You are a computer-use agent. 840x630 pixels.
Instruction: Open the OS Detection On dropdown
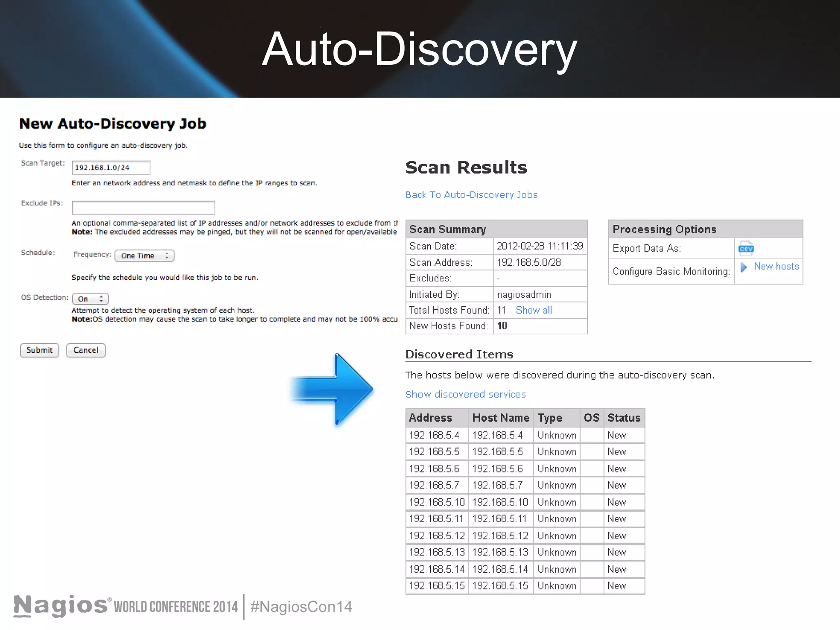90,299
